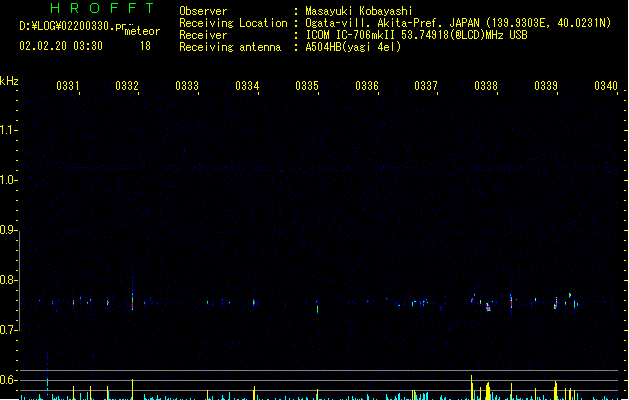Click the strong meteor echo at 0332
Viewport: 629px width, 400px height.
[132, 301]
